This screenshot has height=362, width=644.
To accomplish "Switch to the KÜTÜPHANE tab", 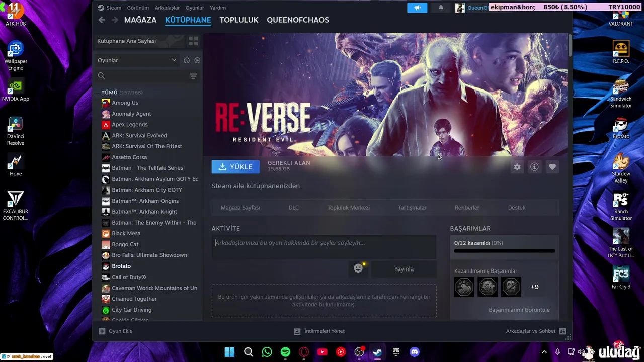I will [188, 20].
